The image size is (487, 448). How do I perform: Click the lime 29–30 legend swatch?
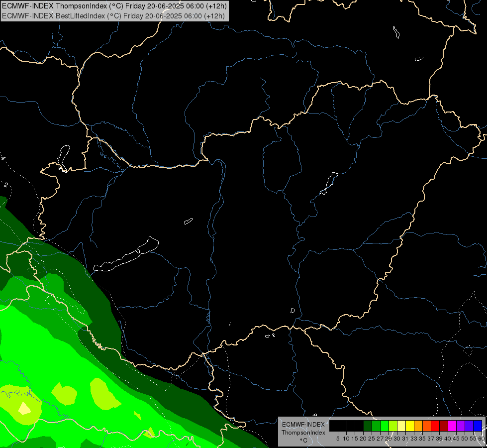click(x=393, y=426)
